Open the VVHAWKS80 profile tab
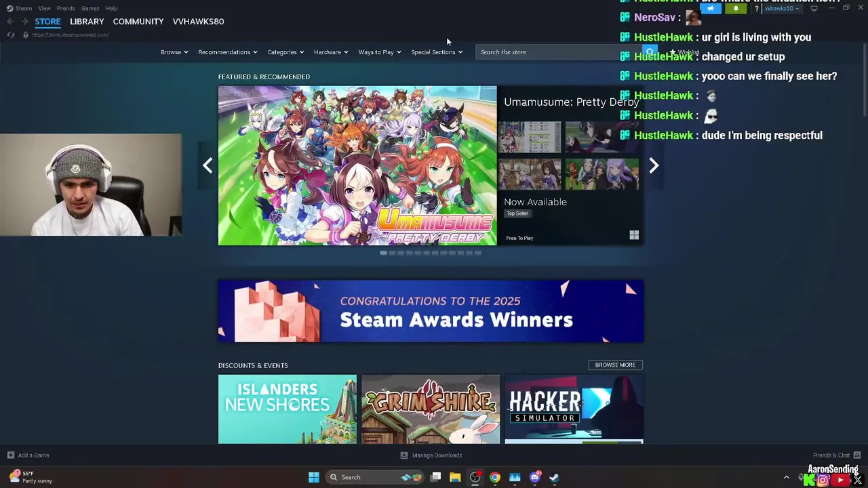 [x=198, y=22]
